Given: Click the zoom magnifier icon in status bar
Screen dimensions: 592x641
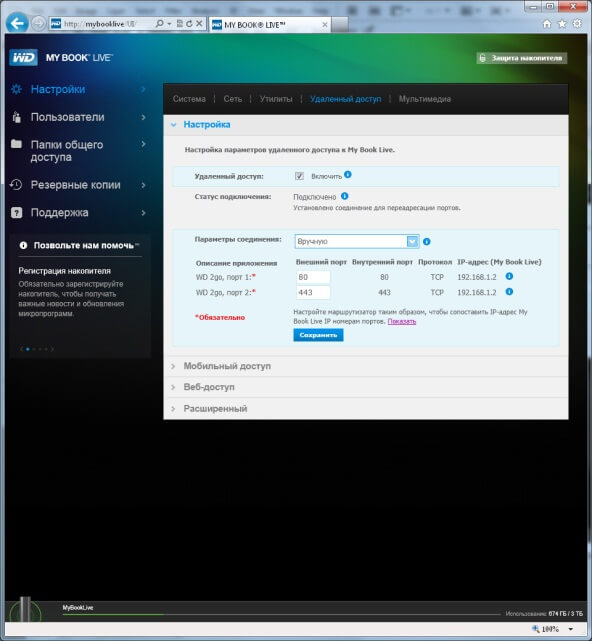Looking at the screenshot, I should click(536, 629).
